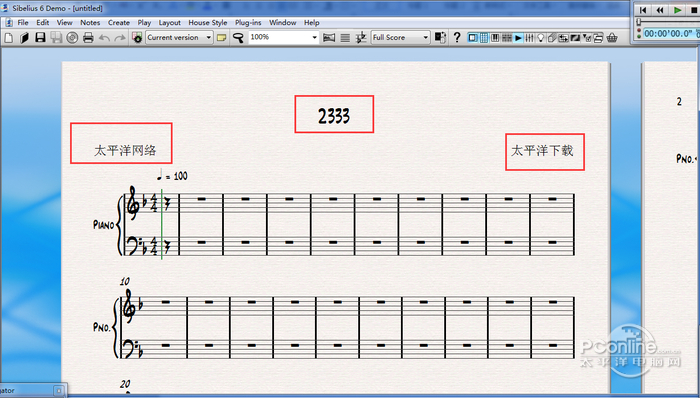Screen dimensions: 700x398
Task: Click the bass clef on first system
Action: [x=133, y=246]
